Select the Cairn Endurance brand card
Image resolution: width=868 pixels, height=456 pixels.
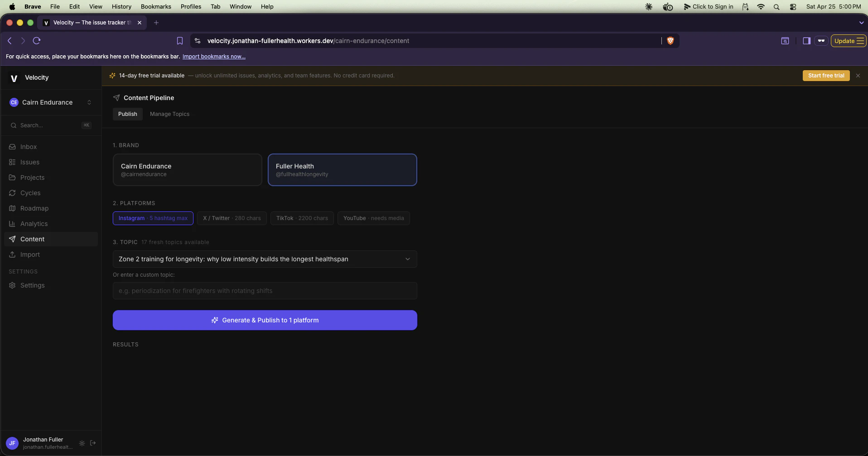pos(188,170)
